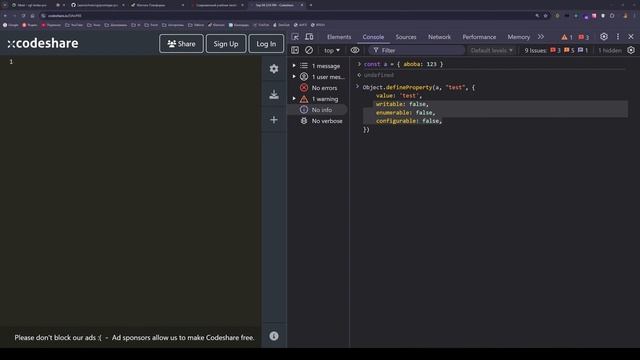Clear the console with the ban icon
The image size is (640, 360).
point(309,50)
